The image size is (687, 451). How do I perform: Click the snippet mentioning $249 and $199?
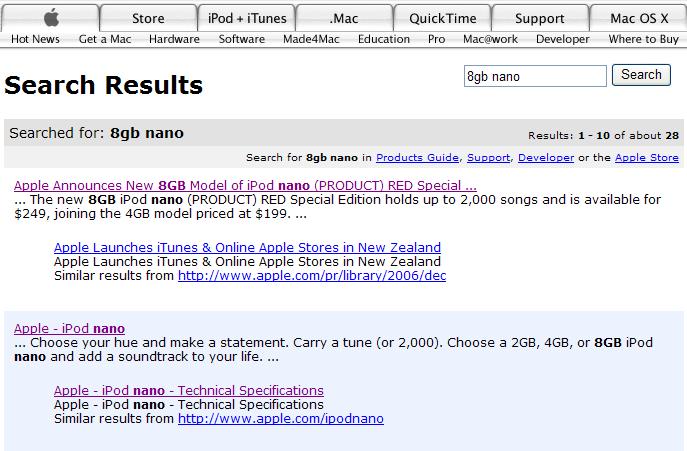coord(337,207)
